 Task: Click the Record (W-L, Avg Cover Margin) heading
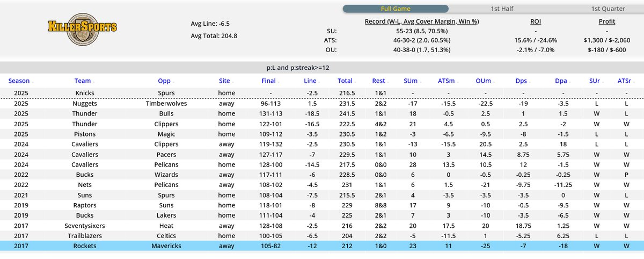coord(421,21)
